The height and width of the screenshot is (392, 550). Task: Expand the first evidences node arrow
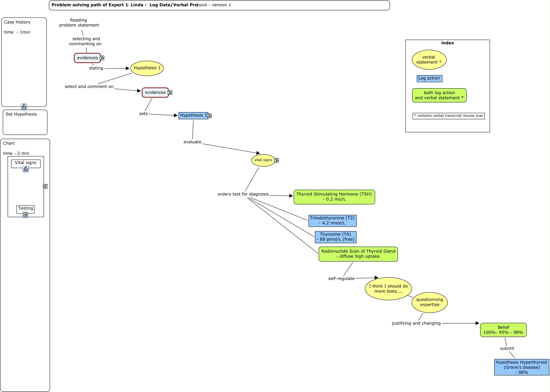coord(102,58)
